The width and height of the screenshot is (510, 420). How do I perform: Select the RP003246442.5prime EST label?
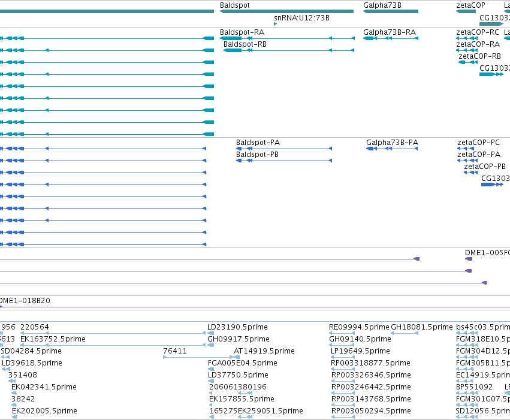pyautogui.click(x=371, y=387)
